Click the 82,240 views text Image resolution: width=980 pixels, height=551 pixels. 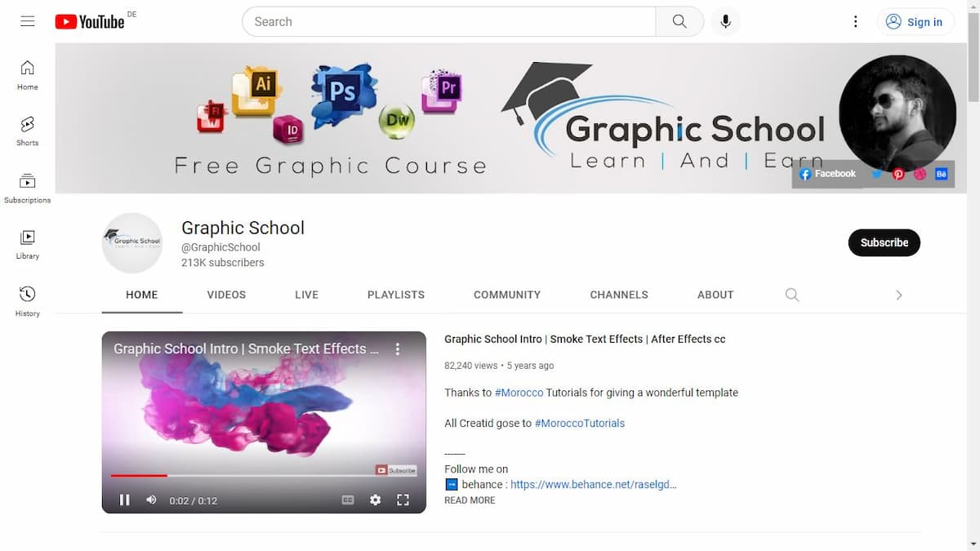click(470, 366)
